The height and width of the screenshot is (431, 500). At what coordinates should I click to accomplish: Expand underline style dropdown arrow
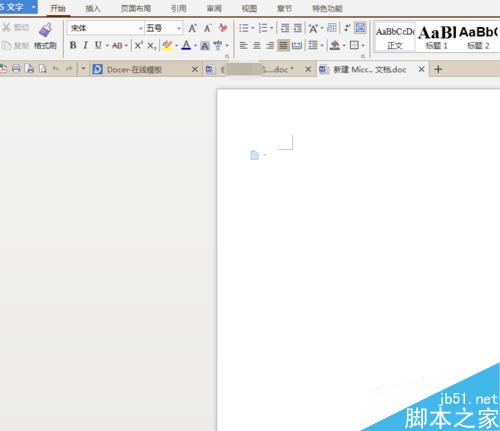[x=107, y=46]
